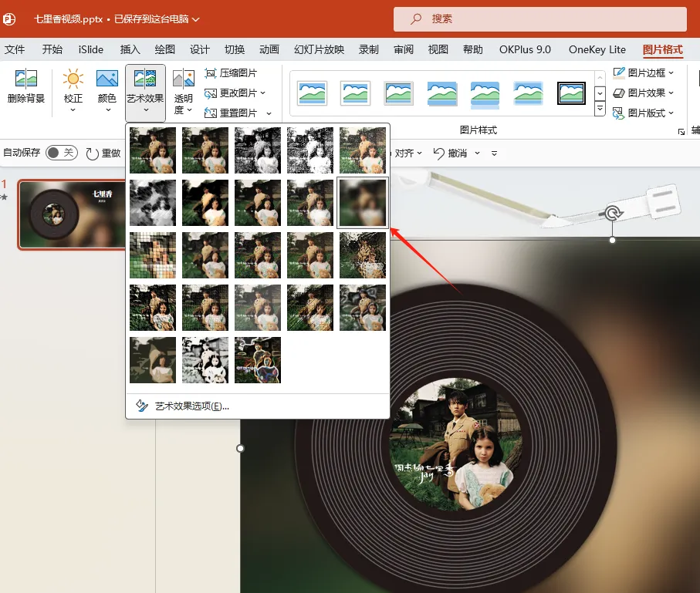Apply the glass distortion artistic effect

(x=363, y=255)
